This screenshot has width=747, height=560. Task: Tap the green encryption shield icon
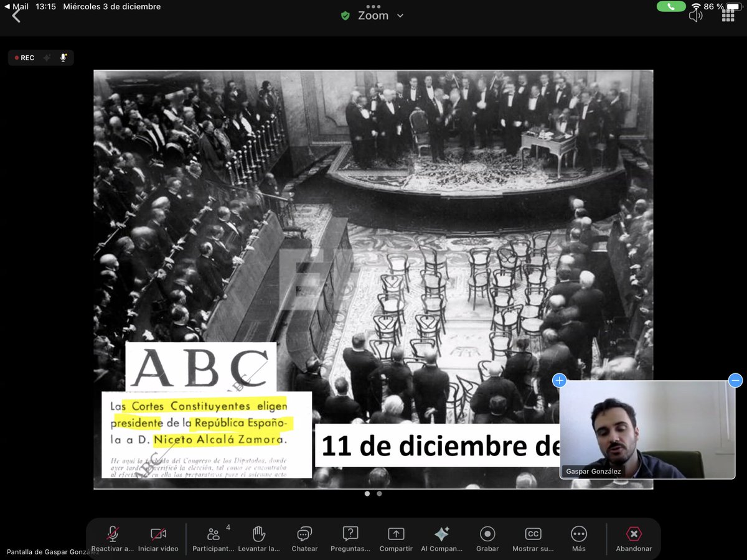click(x=345, y=16)
